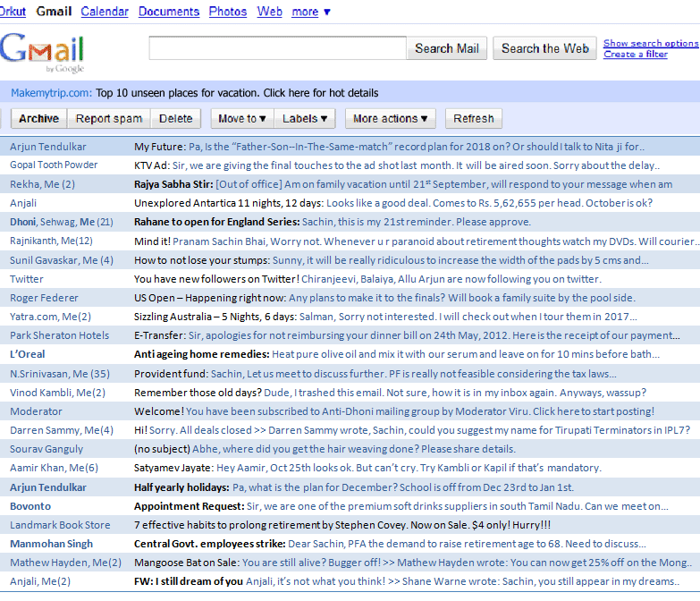
Task: Open L'Oreal Anti ageing home remedies email
Action: pyautogui.click(x=350, y=354)
